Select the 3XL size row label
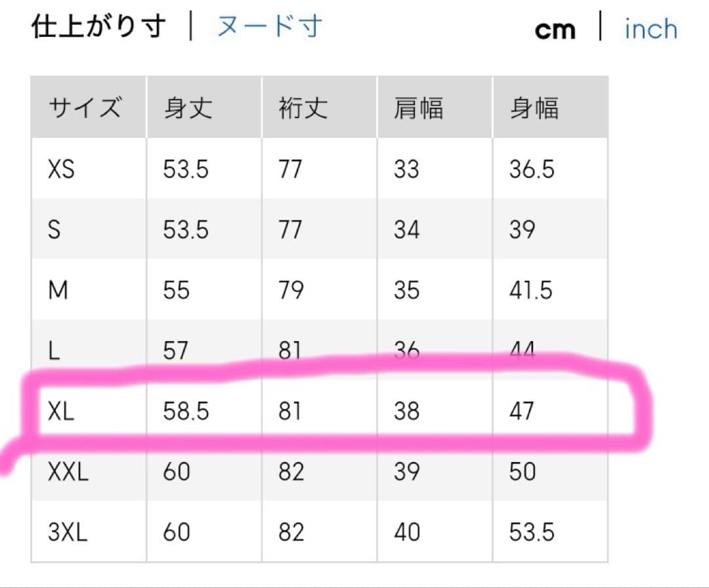The width and height of the screenshot is (709, 588). 68,532
